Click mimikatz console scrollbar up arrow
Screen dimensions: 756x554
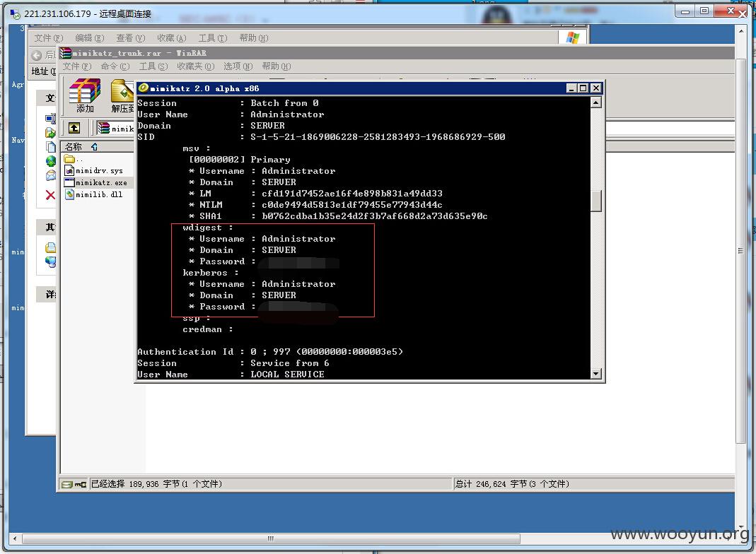(x=596, y=102)
